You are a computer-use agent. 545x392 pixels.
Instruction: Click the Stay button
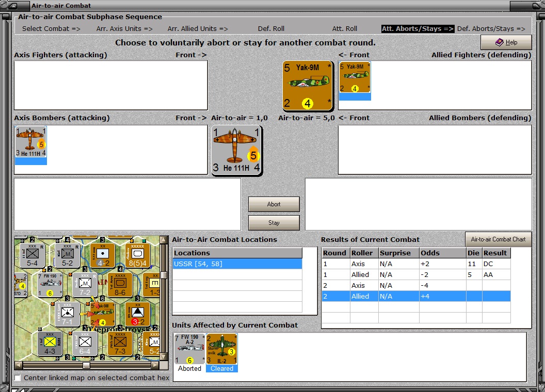pos(274,223)
